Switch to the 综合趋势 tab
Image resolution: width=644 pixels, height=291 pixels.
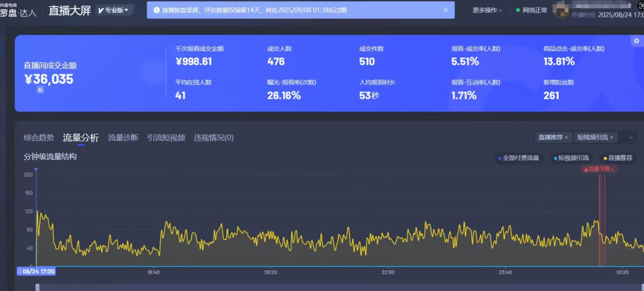(x=38, y=138)
